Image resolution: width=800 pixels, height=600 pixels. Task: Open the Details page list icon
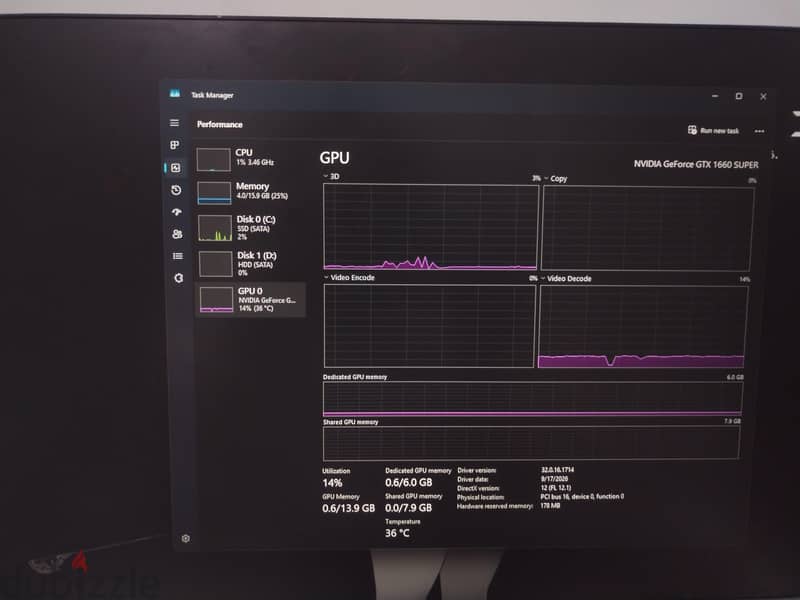pos(178,256)
